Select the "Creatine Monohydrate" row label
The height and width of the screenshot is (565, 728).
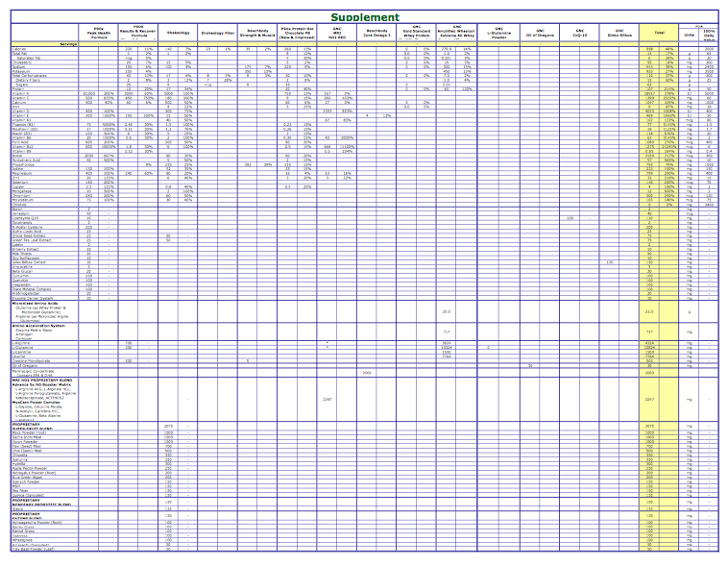[30, 360]
